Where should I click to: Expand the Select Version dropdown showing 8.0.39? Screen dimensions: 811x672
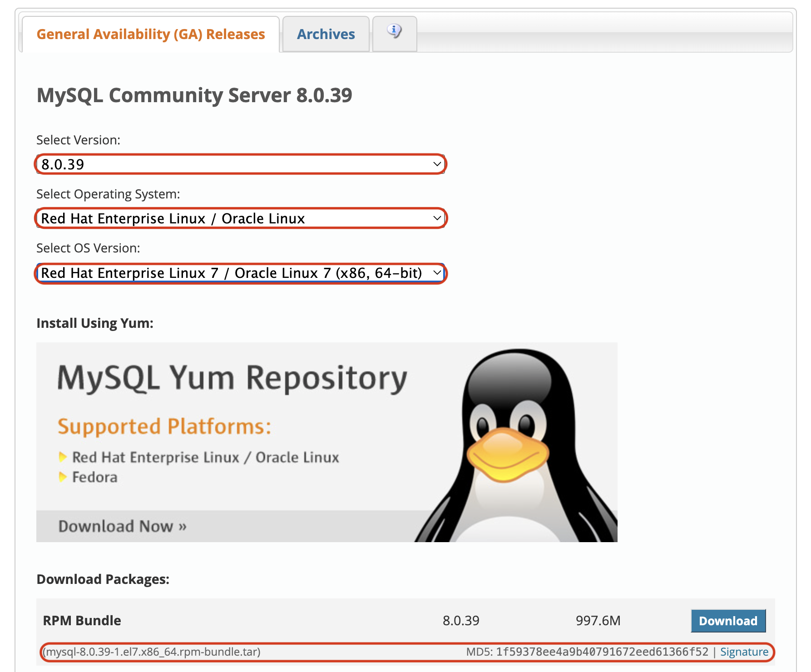(236, 164)
